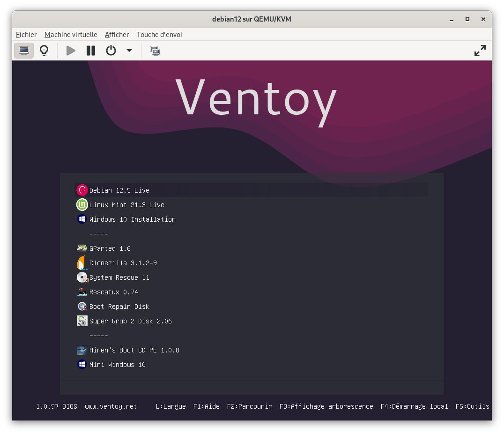Click the 1.0.97 BIOS version text
The width and height of the screenshot is (504, 434).
coord(57,406)
